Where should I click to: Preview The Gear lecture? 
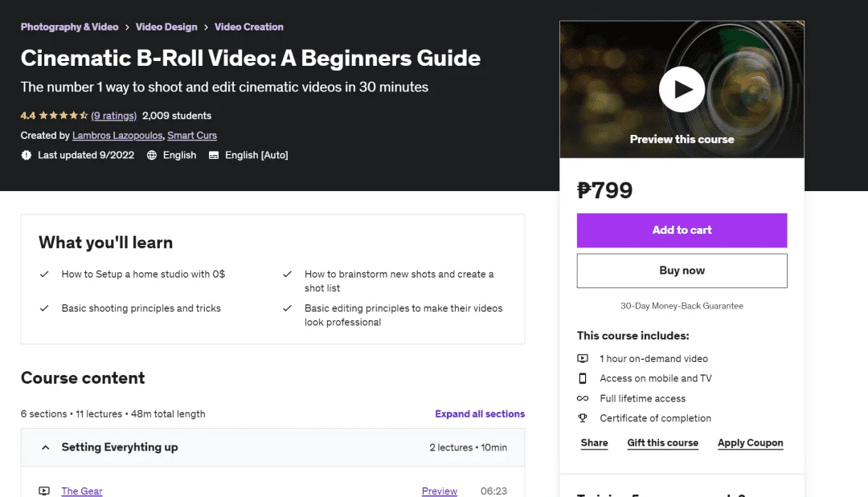(439, 491)
